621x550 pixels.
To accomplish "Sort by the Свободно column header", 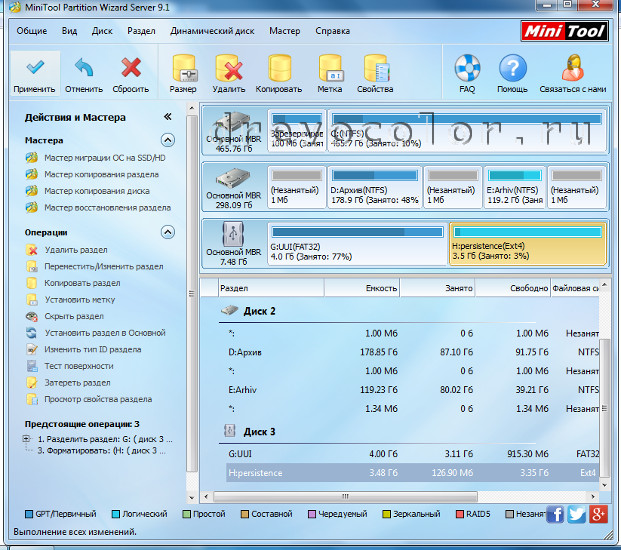I will click(x=513, y=288).
